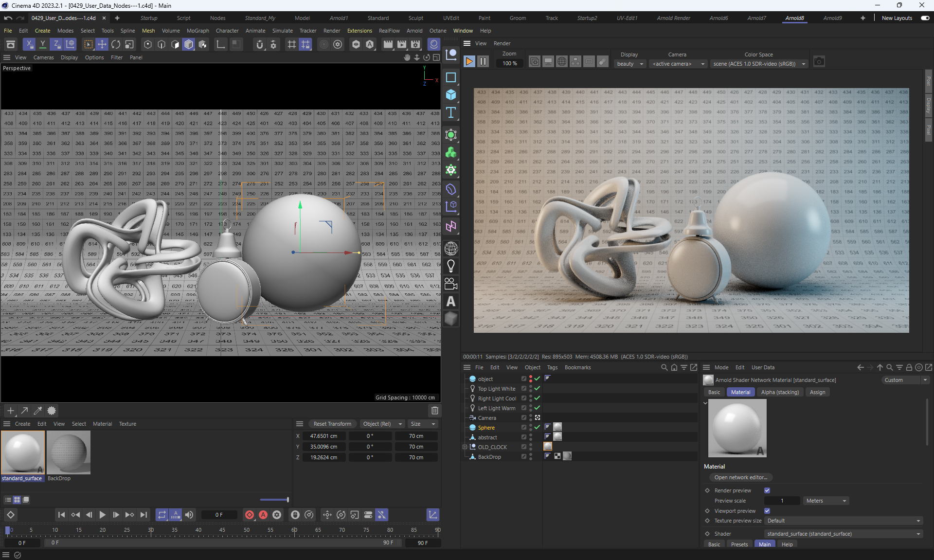
Task: Toggle the Viewport preview checkbox
Action: [x=767, y=511]
